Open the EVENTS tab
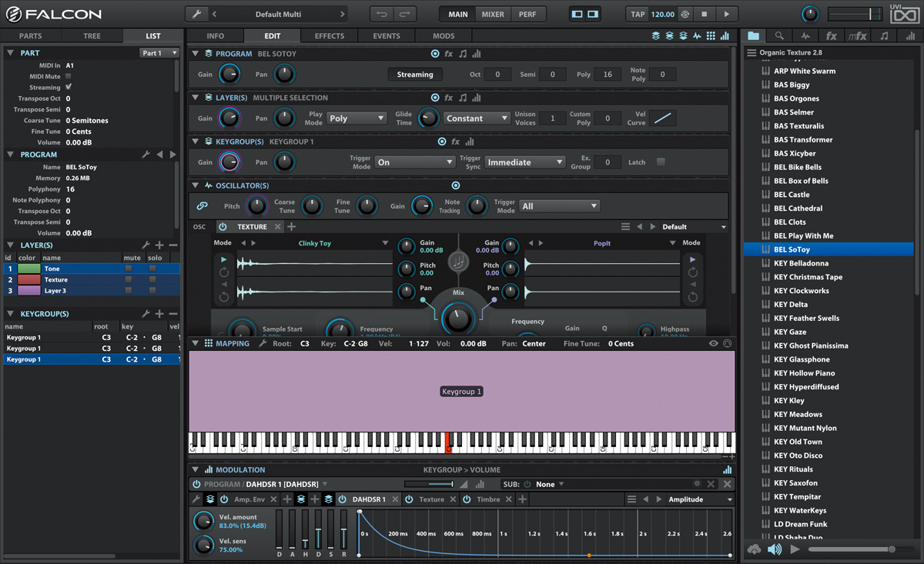Screen dimensions: 924x564 pyautogui.click(x=387, y=35)
